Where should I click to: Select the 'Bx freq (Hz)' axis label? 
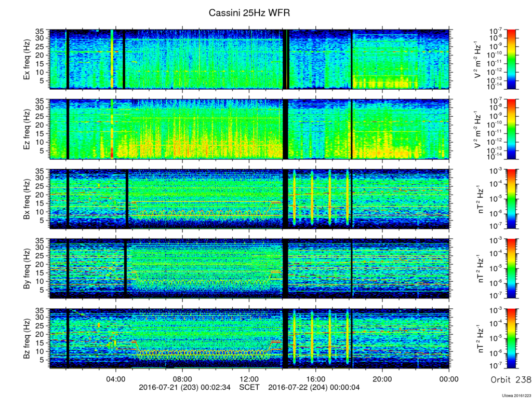[26, 199]
